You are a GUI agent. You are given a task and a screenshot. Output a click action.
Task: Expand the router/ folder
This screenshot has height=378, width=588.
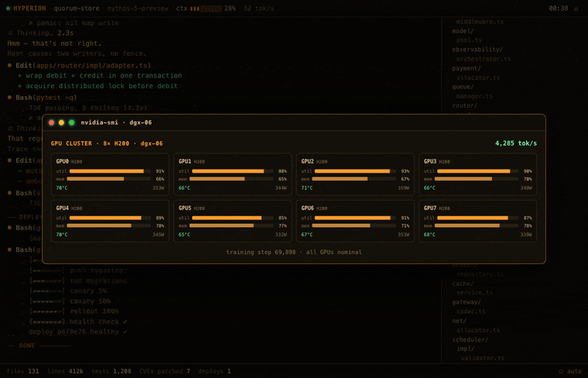coord(465,105)
